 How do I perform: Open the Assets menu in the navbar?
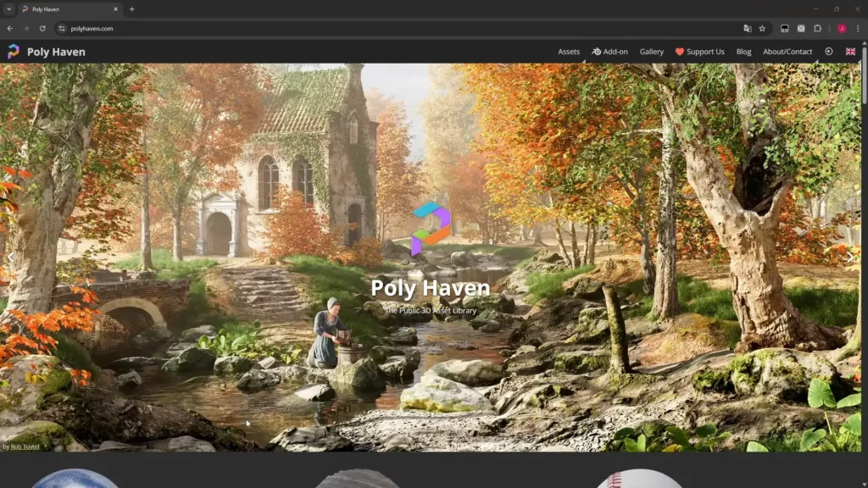click(567, 52)
